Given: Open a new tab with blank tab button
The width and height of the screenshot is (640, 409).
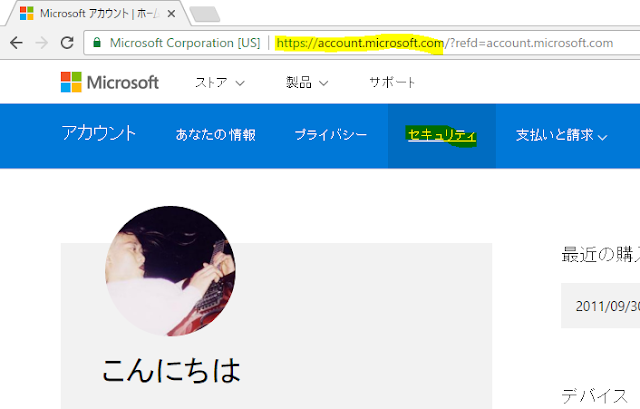Looking at the screenshot, I should pyautogui.click(x=205, y=14).
